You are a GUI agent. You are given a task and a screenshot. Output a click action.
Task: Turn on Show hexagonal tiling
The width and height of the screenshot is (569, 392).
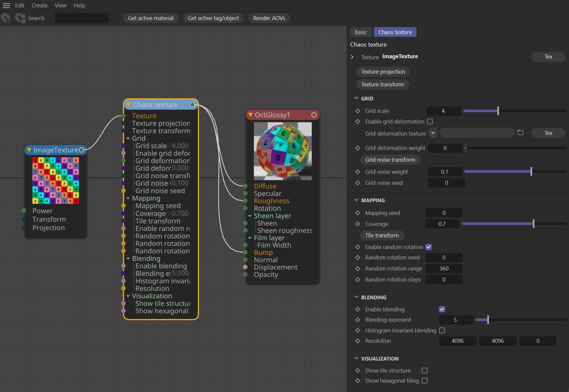[424, 381]
